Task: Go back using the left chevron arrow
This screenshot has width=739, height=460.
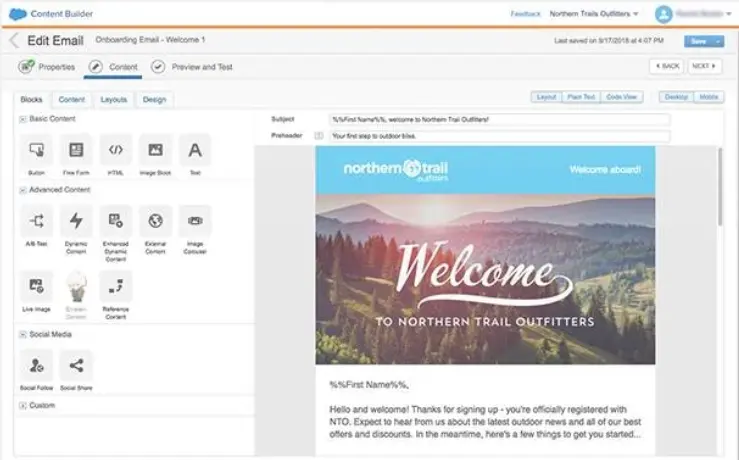Action: [14, 41]
